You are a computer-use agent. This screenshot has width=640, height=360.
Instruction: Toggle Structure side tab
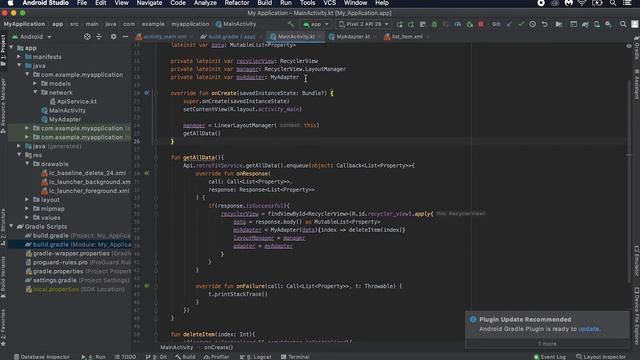[3, 227]
